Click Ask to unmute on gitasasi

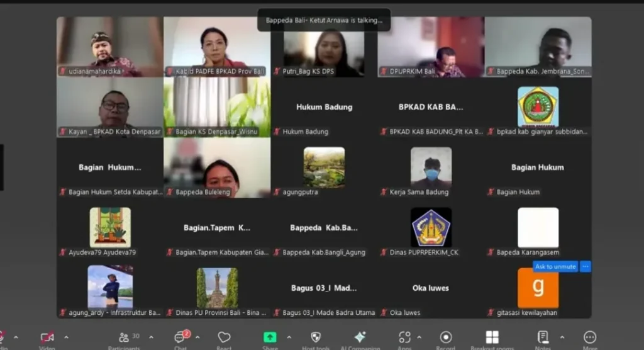click(555, 267)
